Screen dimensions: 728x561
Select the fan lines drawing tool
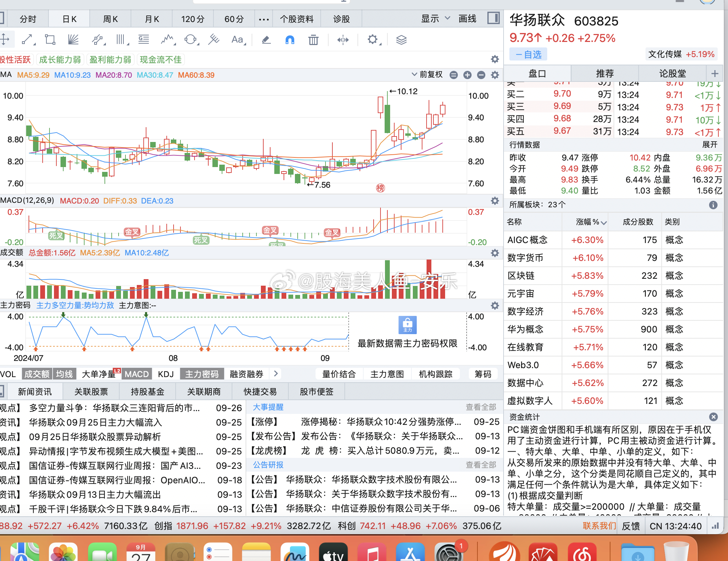coord(73,40)
